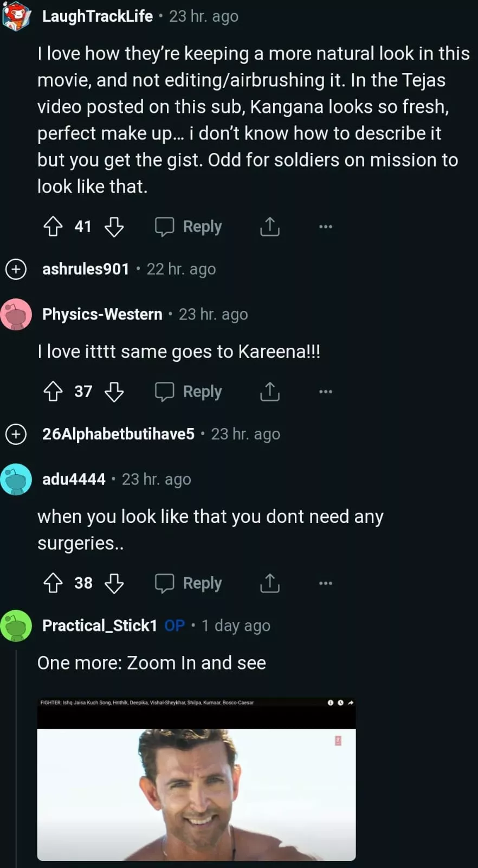The image size is (478, 868).
Task: Open more options on LaughTrackLife's comment
Action: (325, 227)
